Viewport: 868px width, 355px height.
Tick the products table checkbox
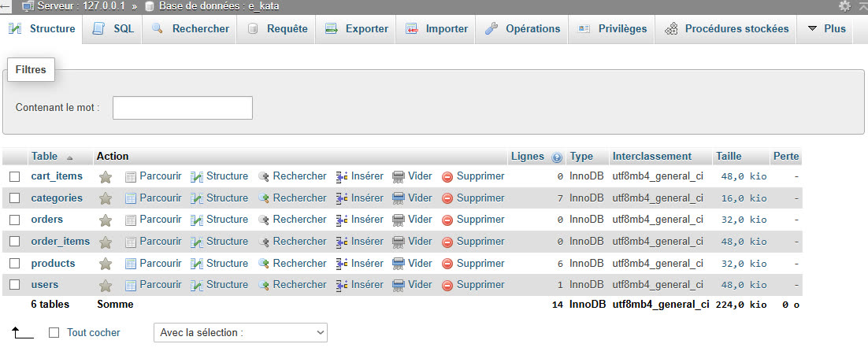[15, 263]
